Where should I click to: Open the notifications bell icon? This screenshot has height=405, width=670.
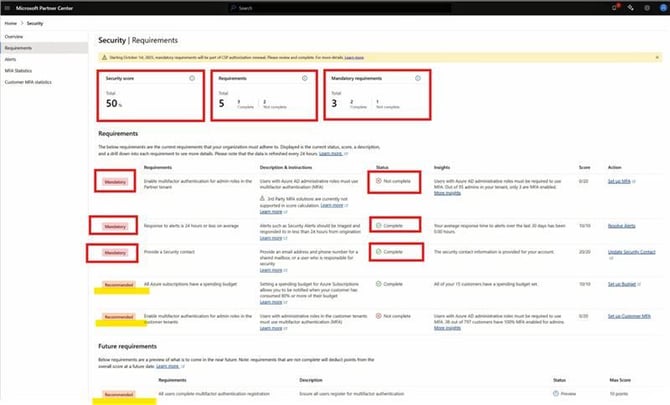(x=614, y=7)
